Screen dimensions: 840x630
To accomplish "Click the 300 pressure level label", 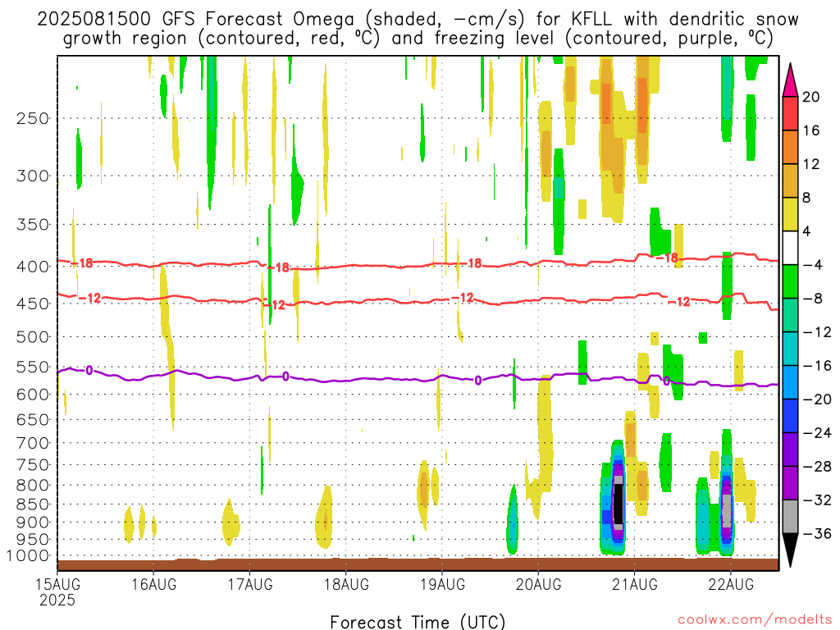I will click(x=33, y=176).
